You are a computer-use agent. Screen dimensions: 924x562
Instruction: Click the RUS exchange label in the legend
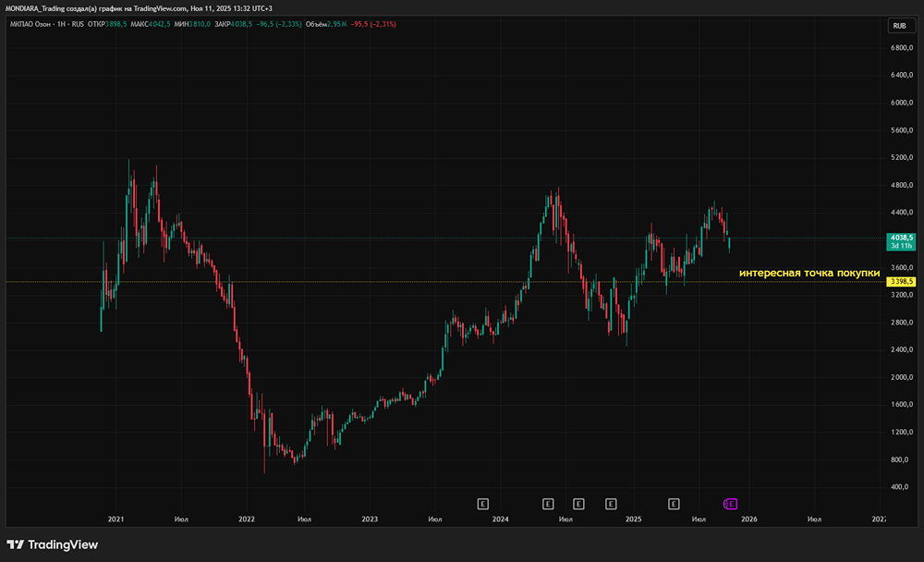click(x=76, y=24)
